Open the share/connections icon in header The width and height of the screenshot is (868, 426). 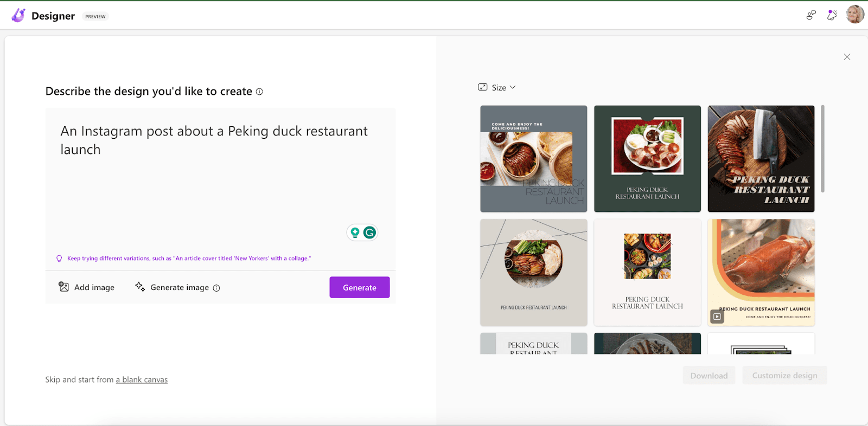(x=811, y=15)
